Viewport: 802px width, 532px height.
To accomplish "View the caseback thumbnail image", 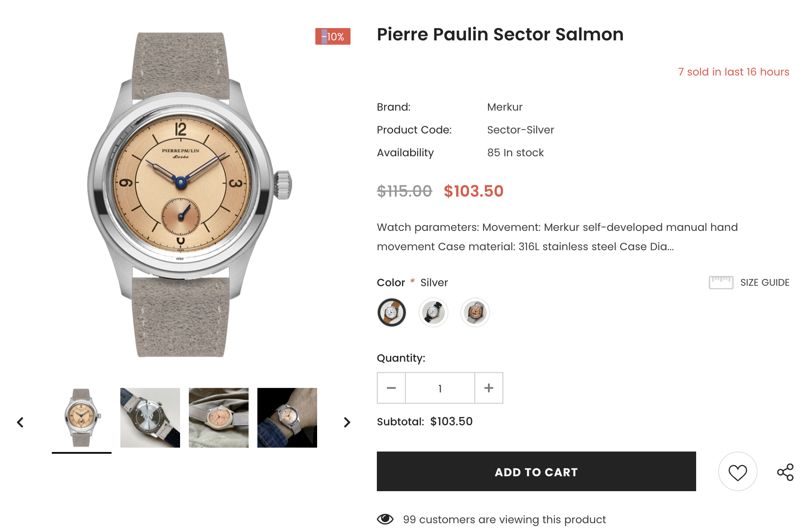I will 150,417.
